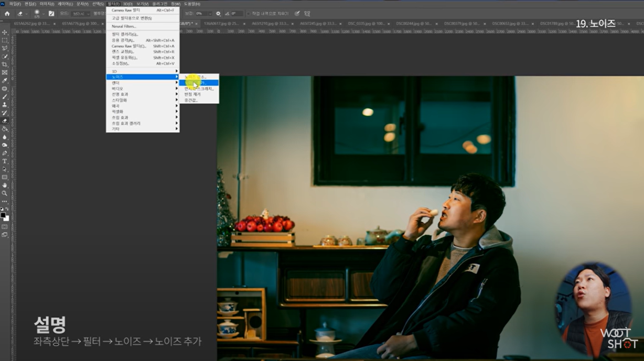Select the Rectangle shape tool
The width and height of the screenshot is (644, 361).
(5, 177)
